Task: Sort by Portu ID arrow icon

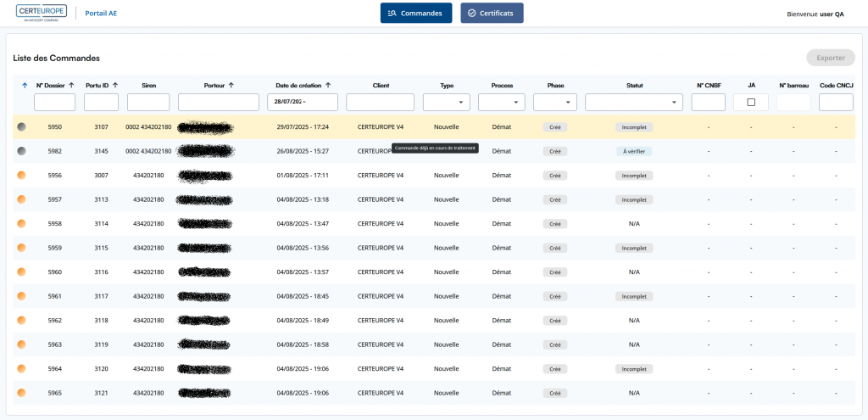Action: click(115, 85)
